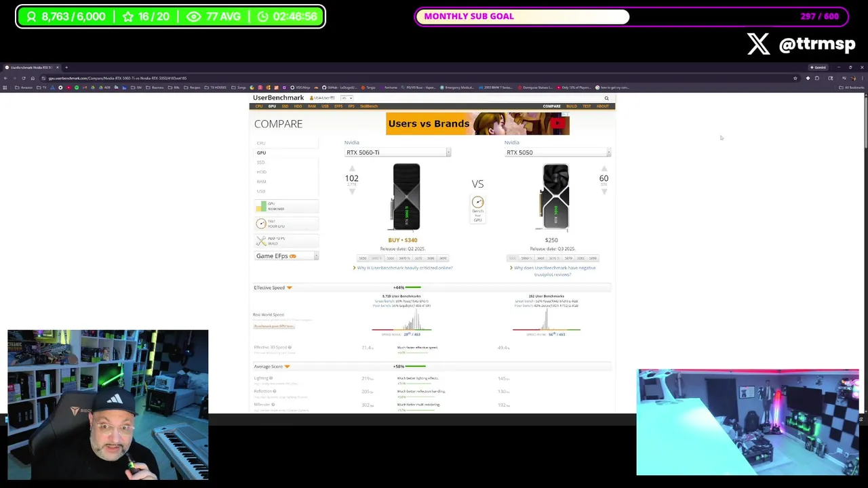Click the 'Benchmark your GPU here' button
The image size is (868, 488).
[x=274, y=326]
